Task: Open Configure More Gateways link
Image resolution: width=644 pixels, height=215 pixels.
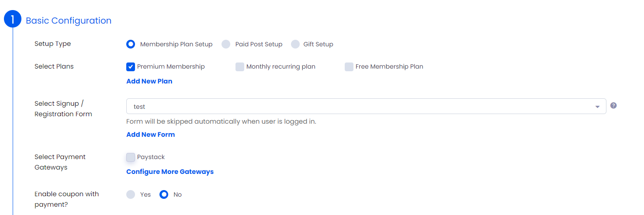Action: pyautogui.click(x=170, y=172)
